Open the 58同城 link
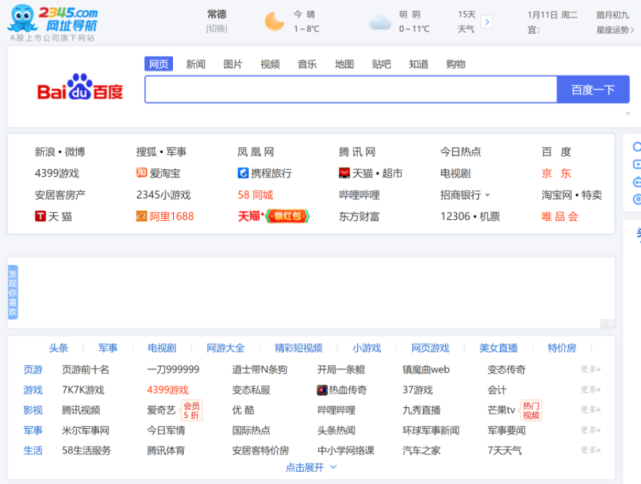The height and width of the screenshot is (484, 641). (x=256, y=195)
